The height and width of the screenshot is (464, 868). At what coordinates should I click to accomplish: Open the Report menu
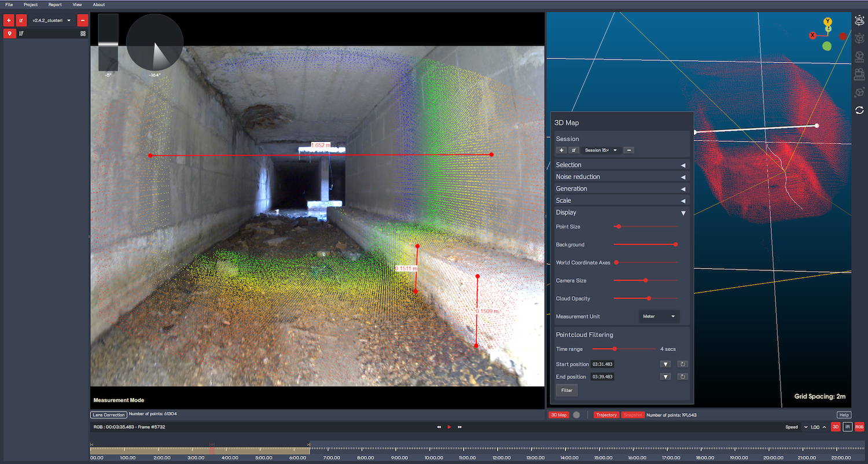(x=55, y=5)
